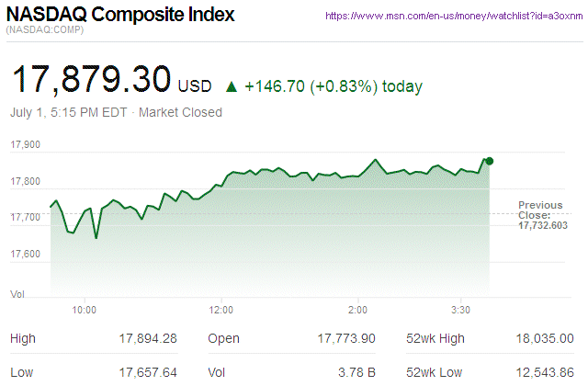Screen dimensions: 588x386
Task: Click the 12:00 time axis marker
Action: point(221,310)
